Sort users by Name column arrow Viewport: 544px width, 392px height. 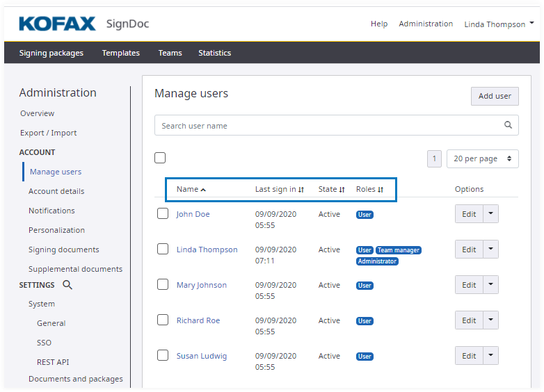(x=203, y=190)
